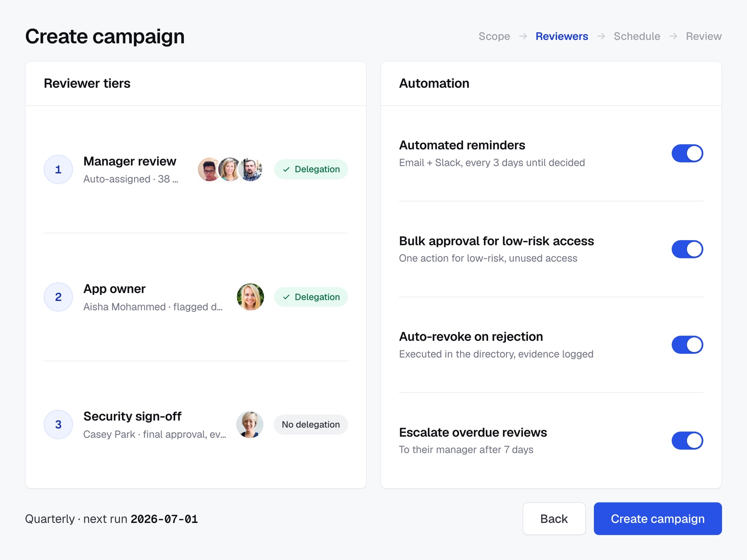747x560 pixels.
Task: Click the Automation heading
Action: tap(434, 84)
